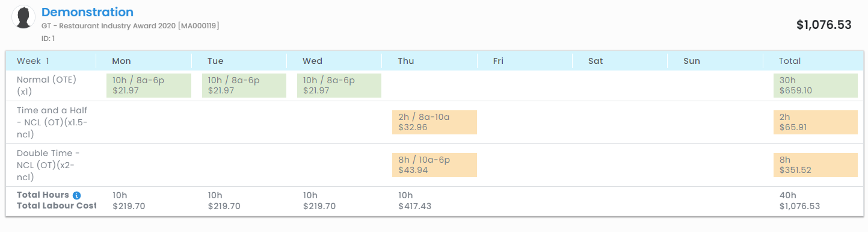The height and width of the screenshot is (232, 868).
Task: Click the Week 1 header label
Action: click(33, 61)
